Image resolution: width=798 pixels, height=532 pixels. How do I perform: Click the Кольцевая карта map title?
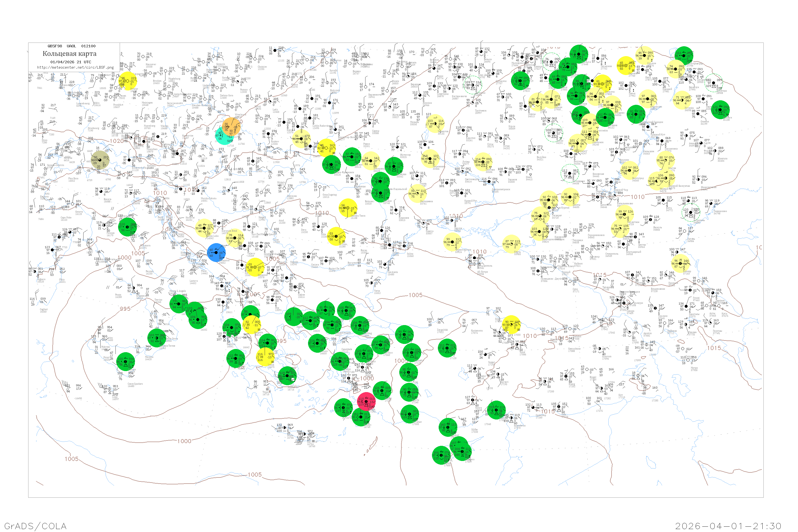click(69, 54)
